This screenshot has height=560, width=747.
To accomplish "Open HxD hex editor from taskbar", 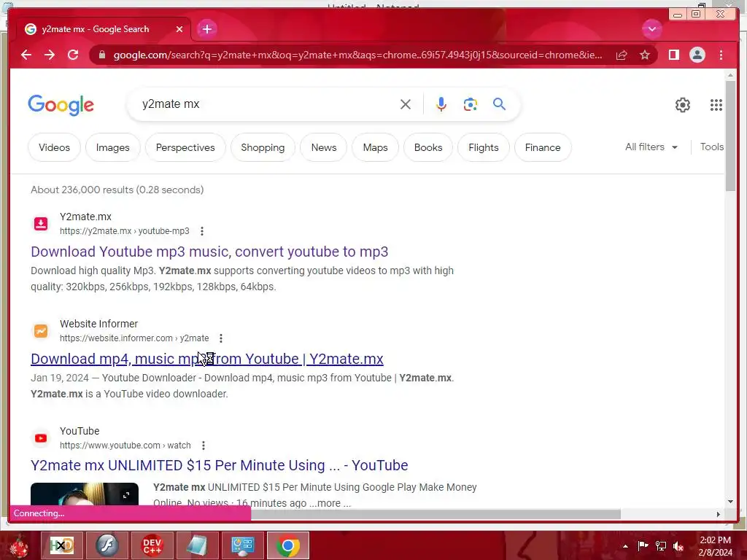I will tap(62, 545).
